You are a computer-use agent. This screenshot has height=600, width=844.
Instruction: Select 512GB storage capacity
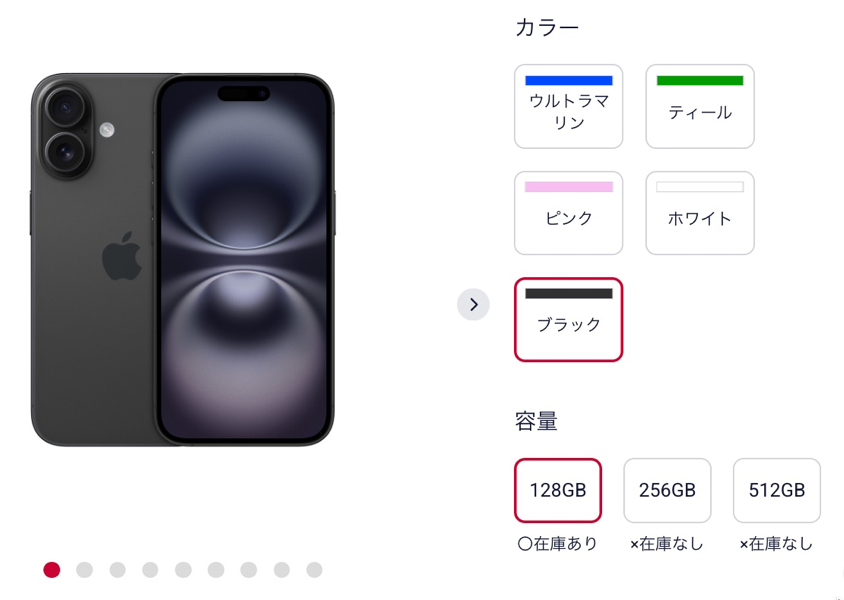coord(776,490)
